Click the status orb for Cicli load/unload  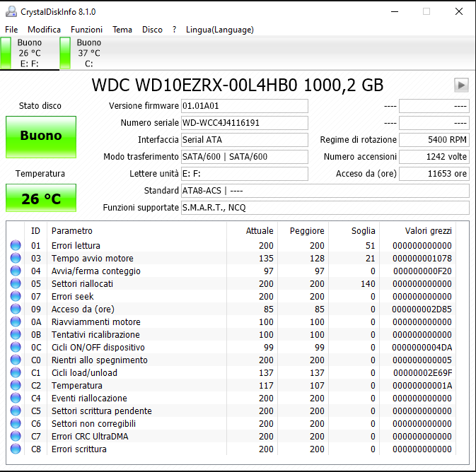click(16, 372)
